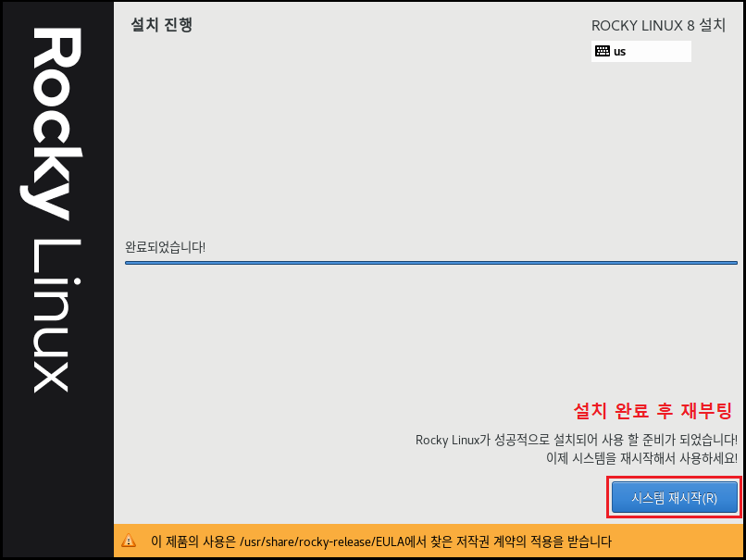
Task: Click the 시스템 재시작(R) reboot button
Action: click(674, 497)
